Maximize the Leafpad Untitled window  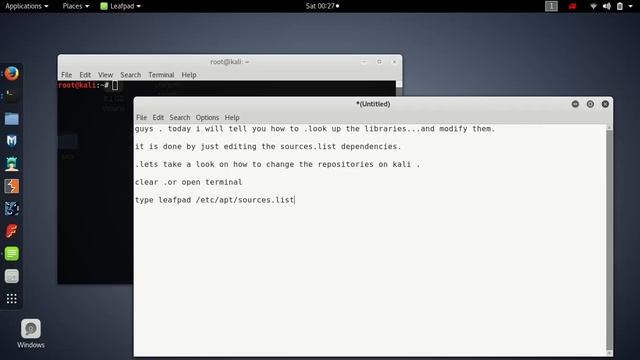tap(590, 104)
